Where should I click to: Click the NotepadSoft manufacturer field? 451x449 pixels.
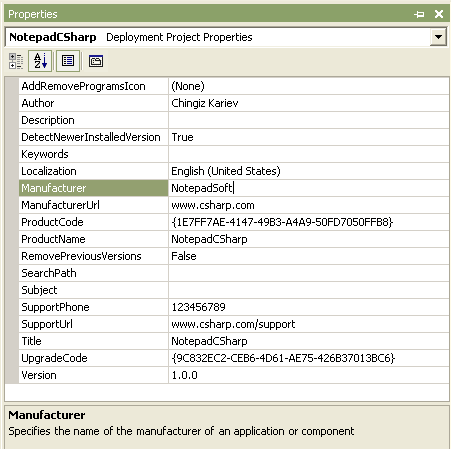pyautogui.click(x=309, y=188)
